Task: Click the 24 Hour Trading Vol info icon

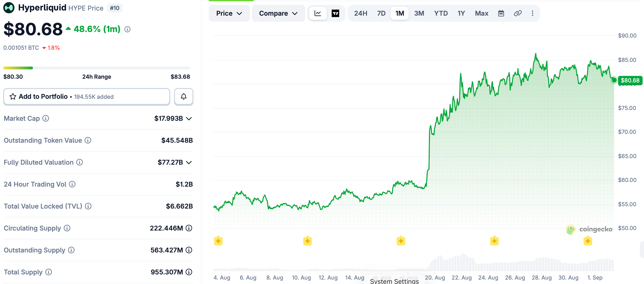Action: (x=72, y=184)
